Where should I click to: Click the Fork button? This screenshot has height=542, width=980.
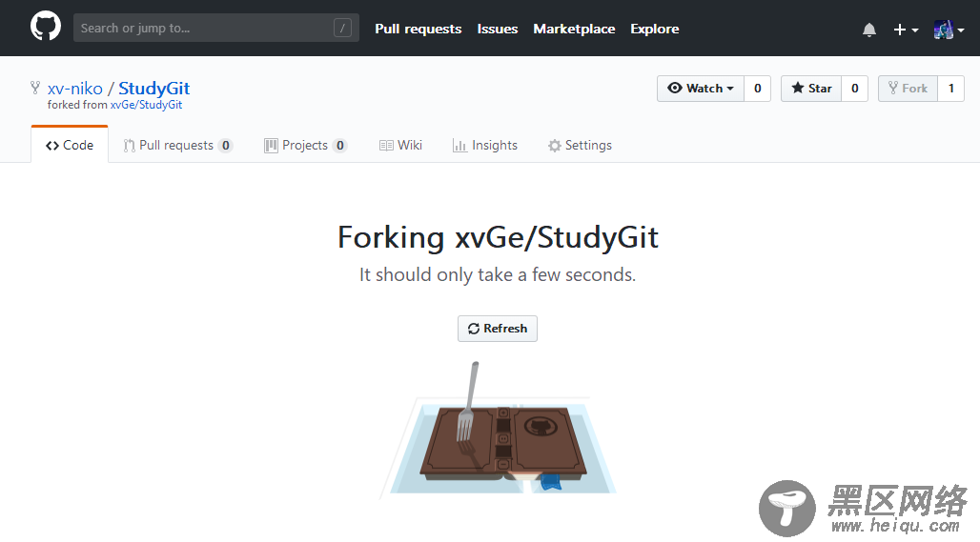tap(909, 89)
